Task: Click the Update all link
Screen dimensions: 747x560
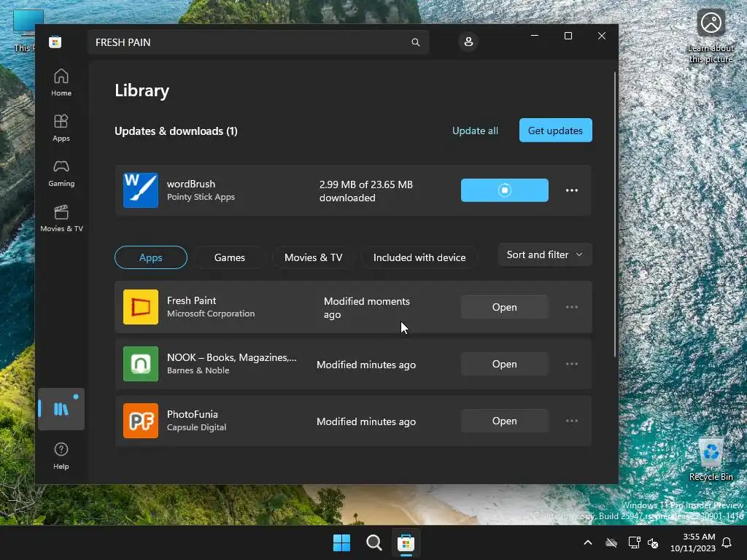Action: click(x=475, y=131)
